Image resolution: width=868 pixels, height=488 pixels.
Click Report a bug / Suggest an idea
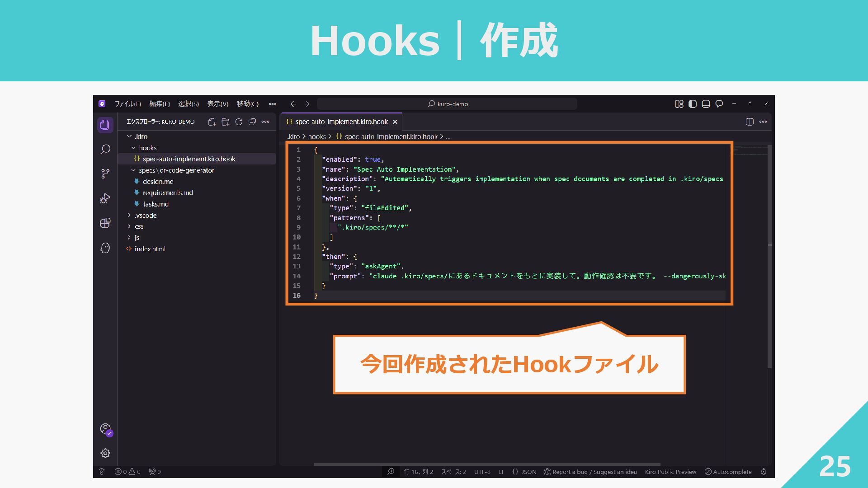click(x=590, y=472)
